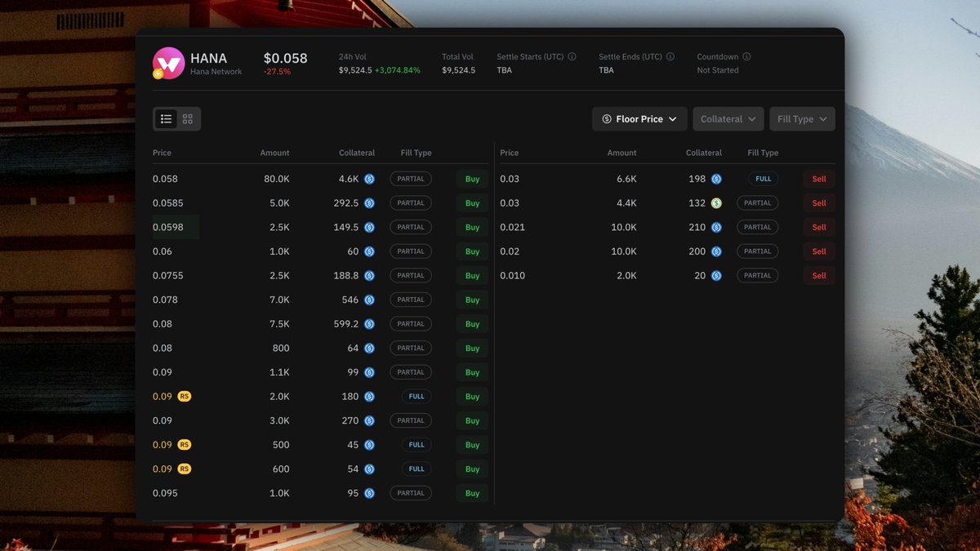Viewport: 980px width, 551px height.
Task: Click RS badge on 2.0K amount row
Action: [185, 396]
